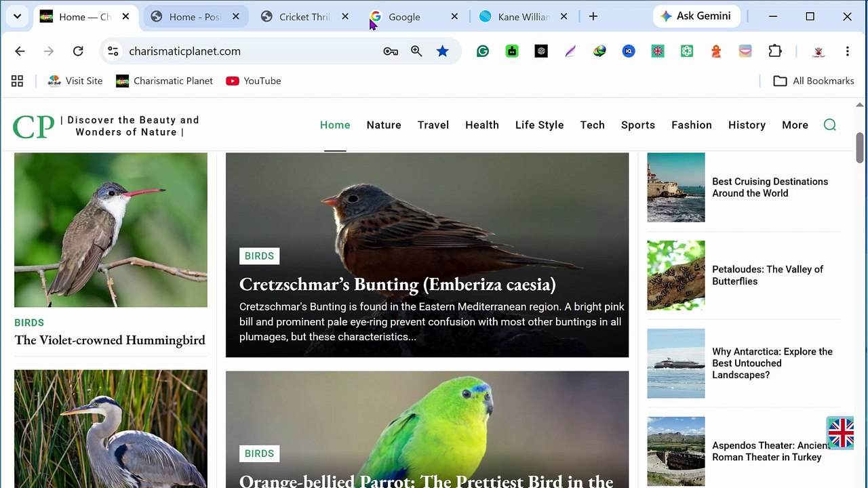
Task: Open the green globe extension icon
Action: (x=599, y=51)
